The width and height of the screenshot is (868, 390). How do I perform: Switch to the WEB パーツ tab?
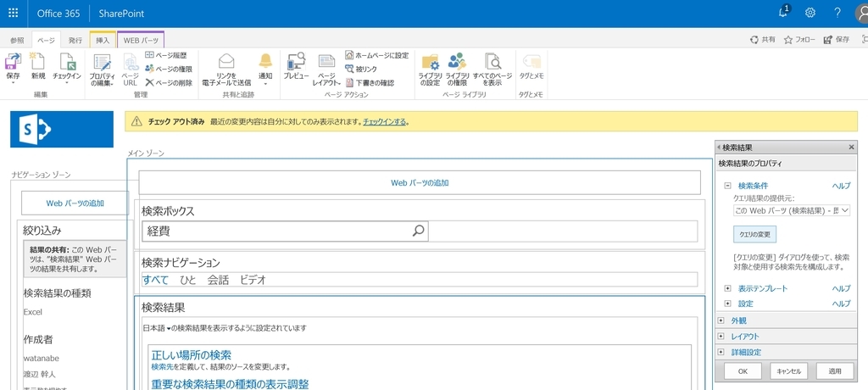[141, 41]
